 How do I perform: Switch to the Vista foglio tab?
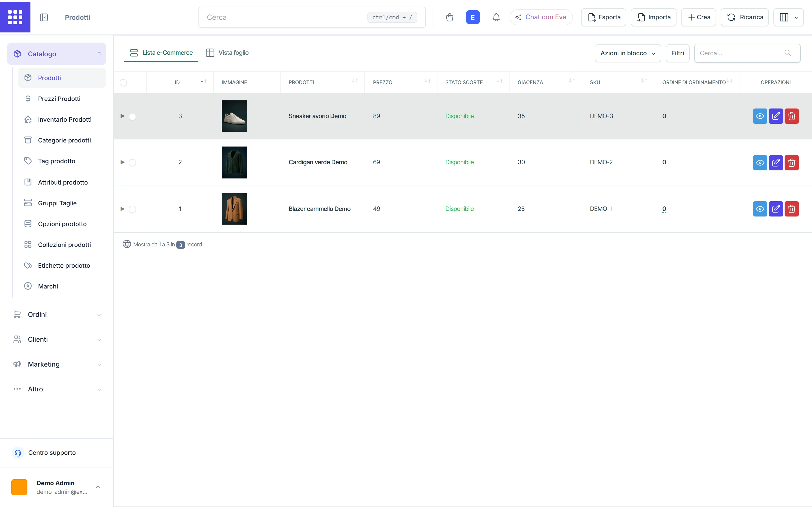pos(227,53)
